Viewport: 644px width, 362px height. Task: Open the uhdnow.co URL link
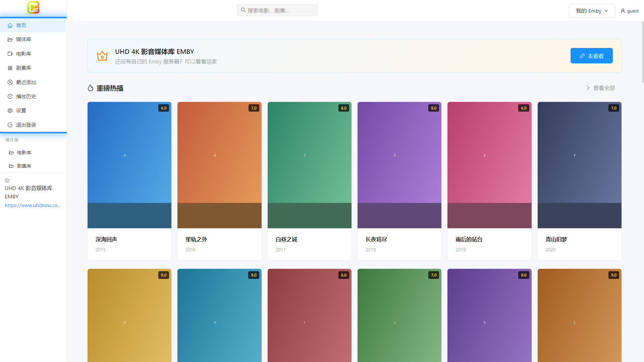[x=33, y=205]
